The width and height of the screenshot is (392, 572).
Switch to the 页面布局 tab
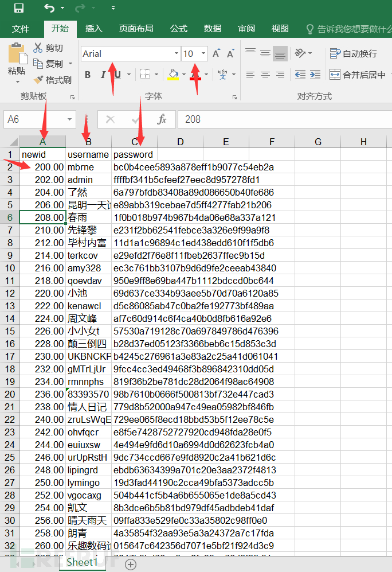click(x=136, y=29)
